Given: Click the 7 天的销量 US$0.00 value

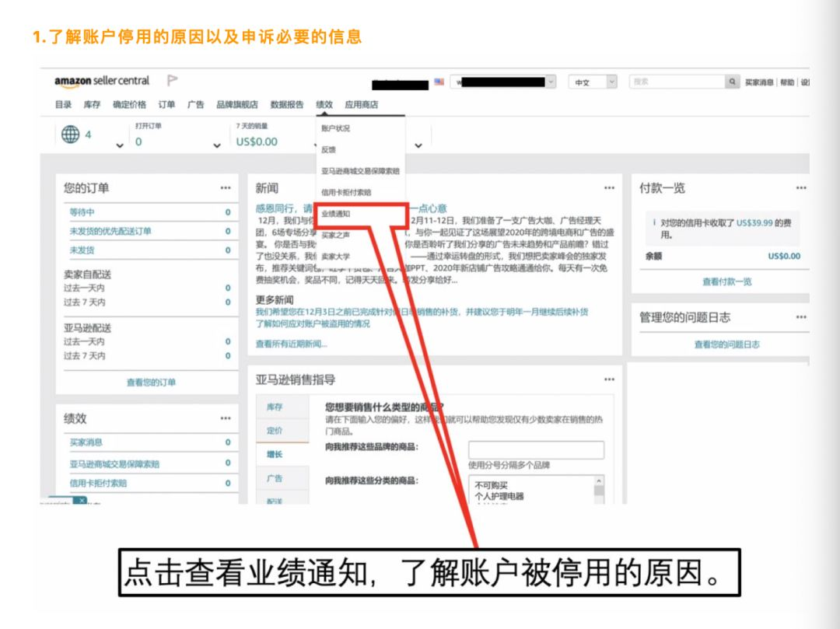Looking at the screenshot, I should coord(257,142).
